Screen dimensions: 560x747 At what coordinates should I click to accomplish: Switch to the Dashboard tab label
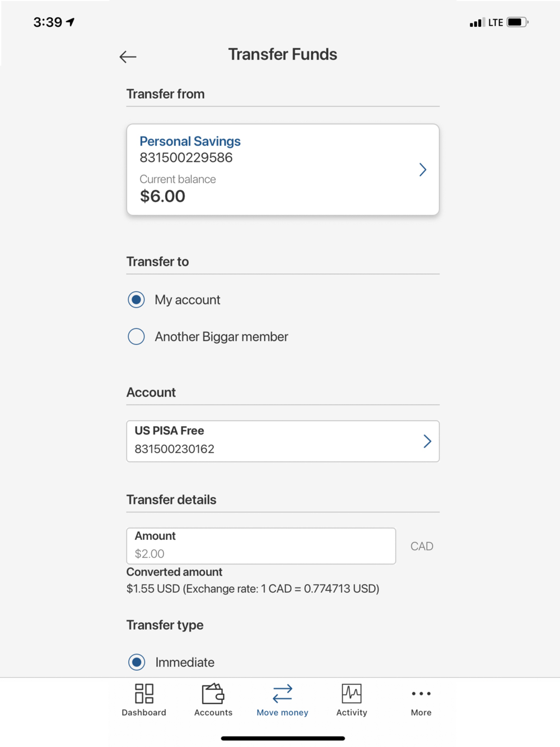pos(144,712)
